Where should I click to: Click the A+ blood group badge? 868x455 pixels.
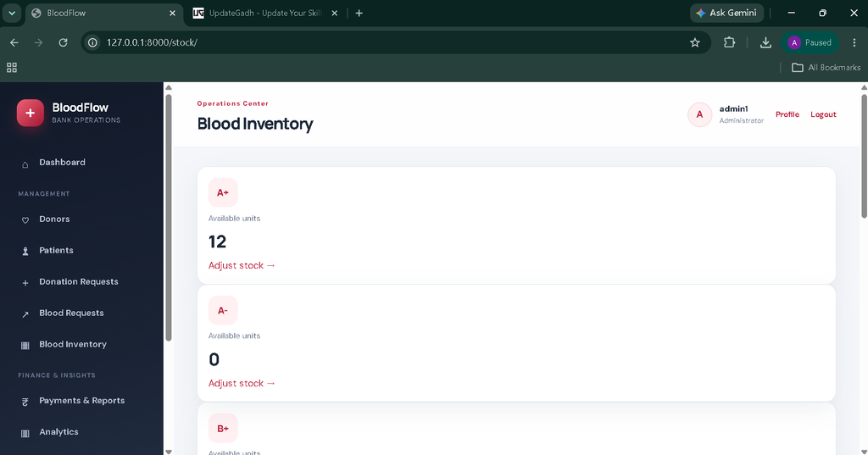(x=223, y=192)
